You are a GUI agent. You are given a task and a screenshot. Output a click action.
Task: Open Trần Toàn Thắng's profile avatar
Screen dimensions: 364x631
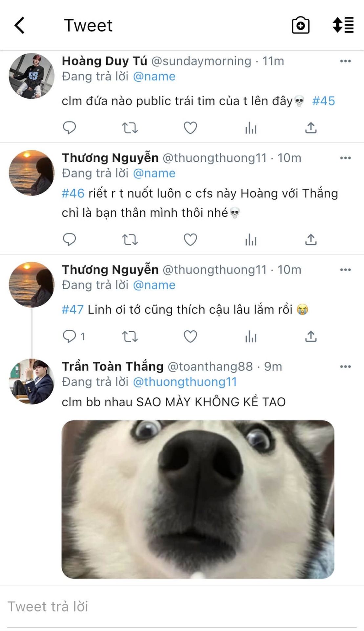(x=32, y=381)
